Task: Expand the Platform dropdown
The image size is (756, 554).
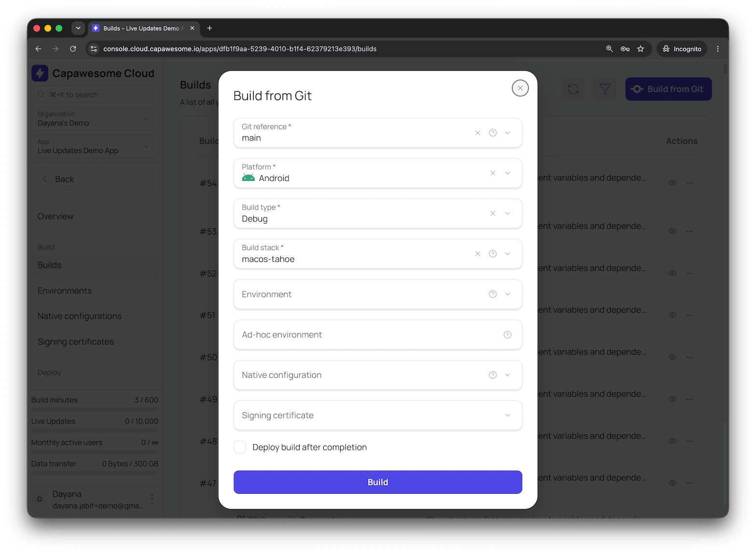Action: 508,173
